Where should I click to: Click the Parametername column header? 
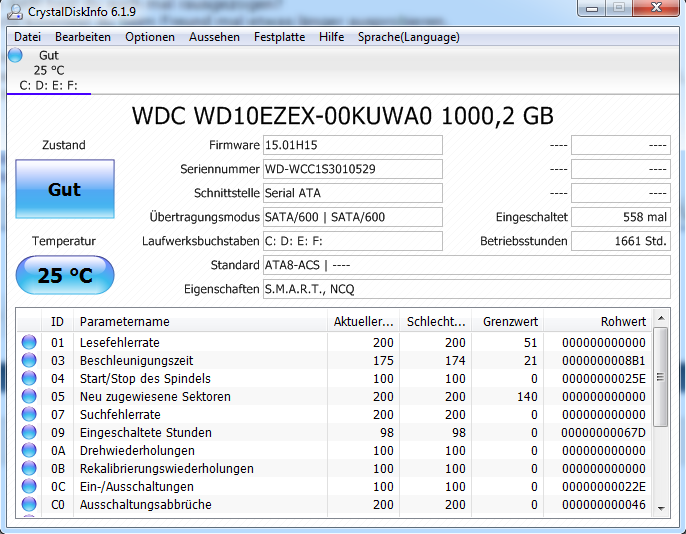(200, 321)
